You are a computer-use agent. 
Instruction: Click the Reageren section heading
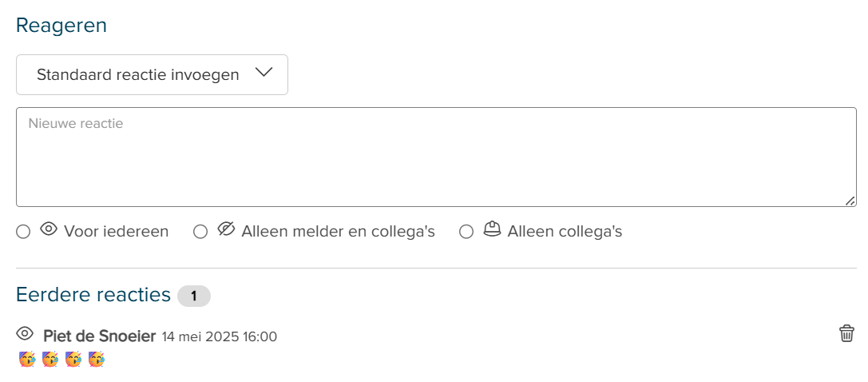point(61,26)
